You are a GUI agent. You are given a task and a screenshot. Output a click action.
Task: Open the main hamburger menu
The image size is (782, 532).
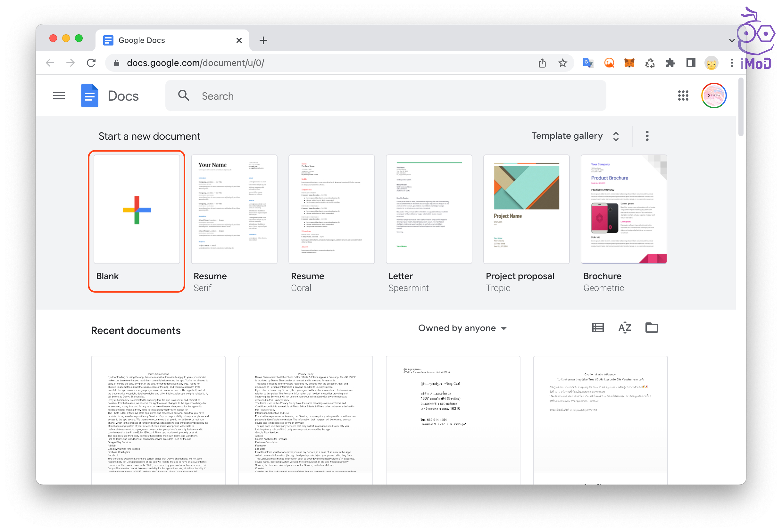click(x=59, y=96)
